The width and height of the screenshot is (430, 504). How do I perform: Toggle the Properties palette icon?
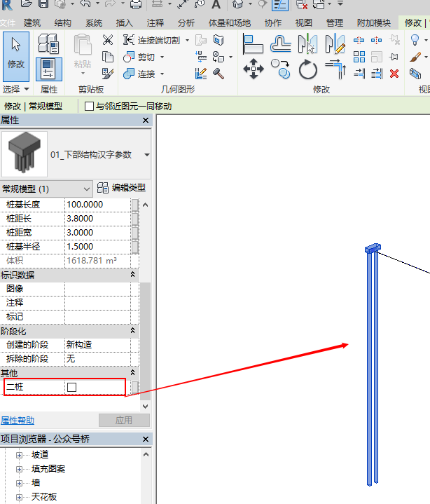pos(49,69)
